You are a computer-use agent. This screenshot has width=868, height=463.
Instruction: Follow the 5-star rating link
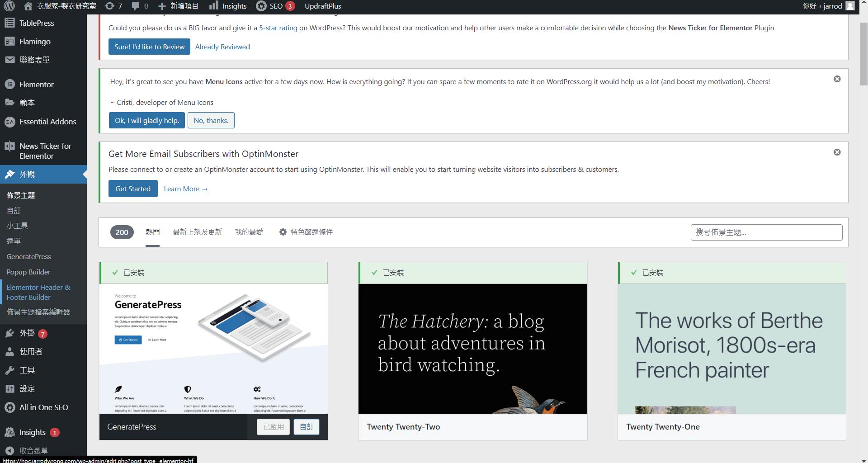[x=278, y=28]
